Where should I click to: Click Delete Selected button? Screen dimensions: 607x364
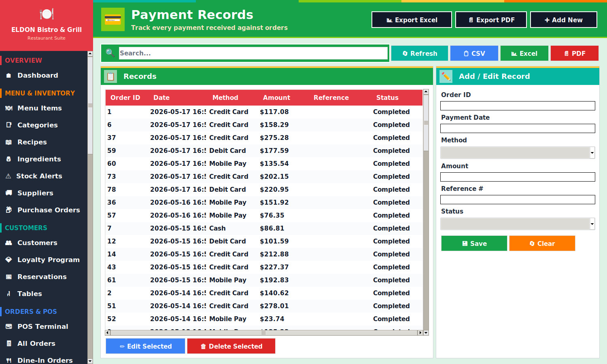(231, 346)
